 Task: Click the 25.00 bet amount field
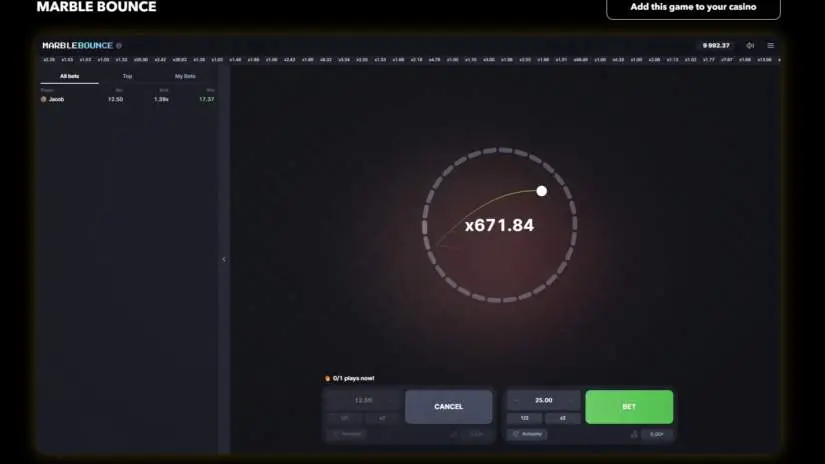[x=543, y=400]
